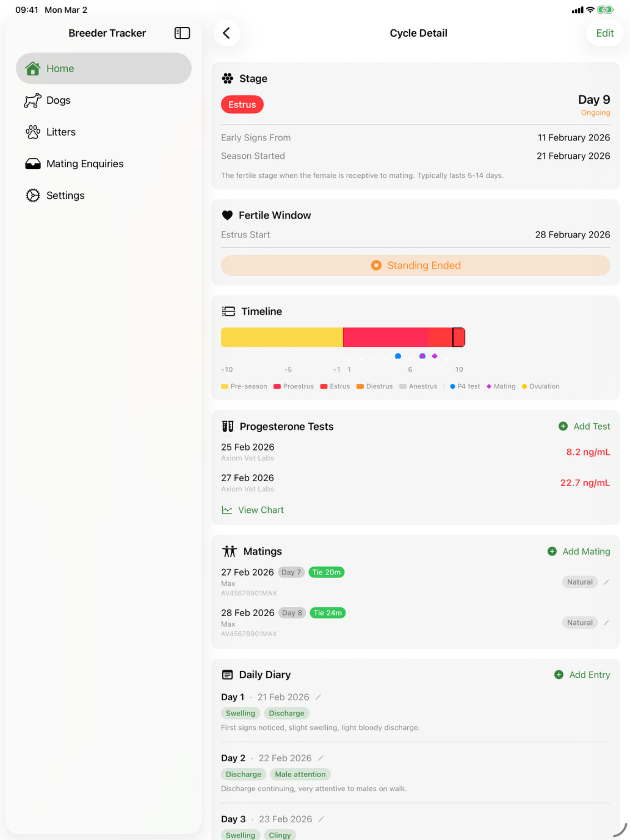Viewport: 630px width, 840px height.
Task: Click the blue P4 test timeline marker
Action: 398,356
